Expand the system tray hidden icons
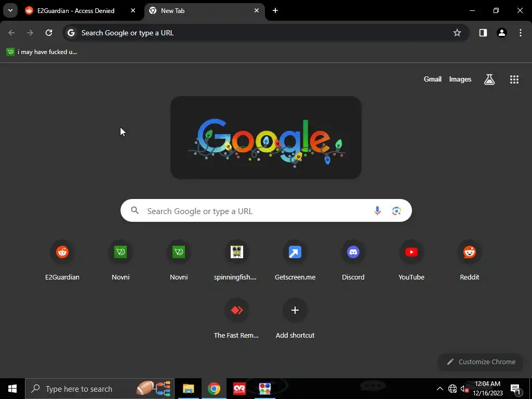The height and width of the screenshot is (399, 532). (x=440, y=389)
